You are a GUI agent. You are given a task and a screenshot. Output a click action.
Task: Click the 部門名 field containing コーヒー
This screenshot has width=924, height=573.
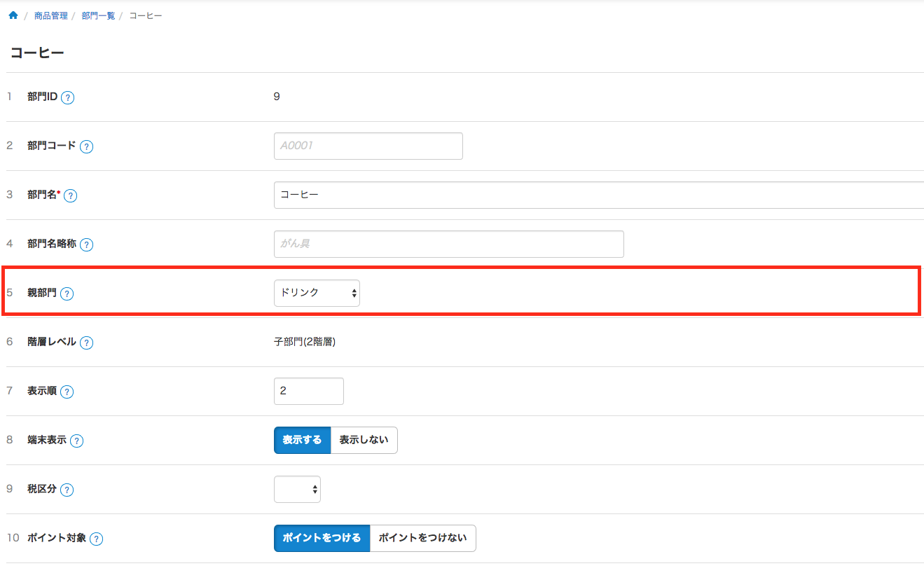click(599, 195)
